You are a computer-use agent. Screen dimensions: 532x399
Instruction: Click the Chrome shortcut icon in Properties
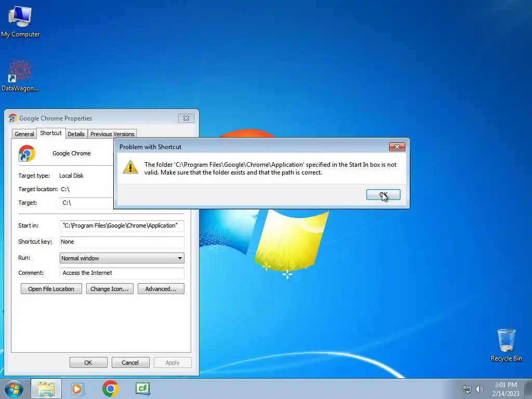pos(27,153)
